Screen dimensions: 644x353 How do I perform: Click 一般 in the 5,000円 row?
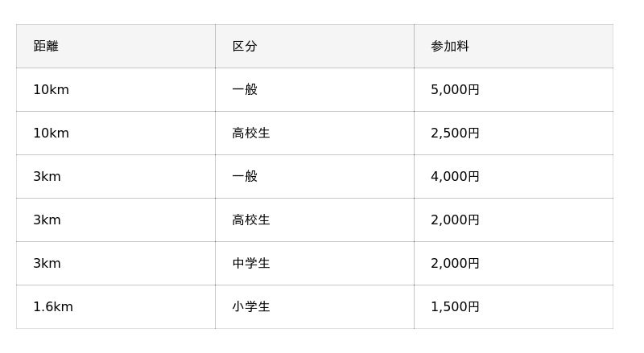pyautogui.click(x=245, y=90)
